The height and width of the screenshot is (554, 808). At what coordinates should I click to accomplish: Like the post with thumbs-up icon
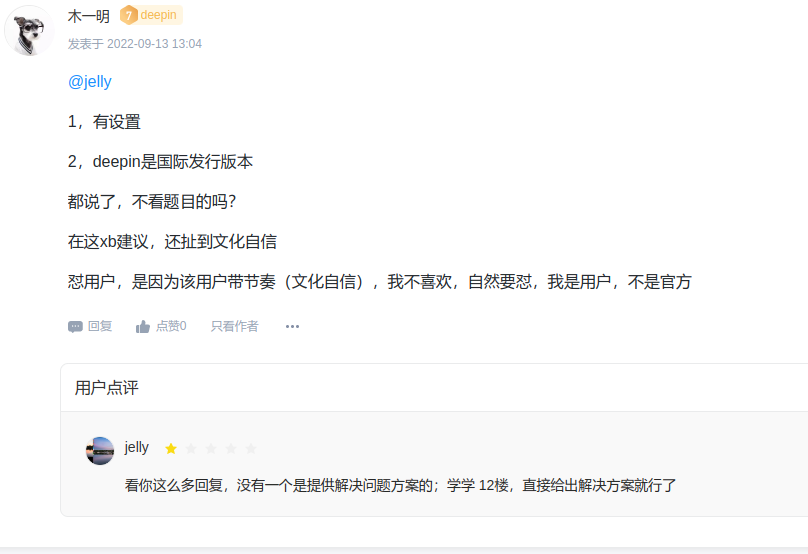(143, 326)
